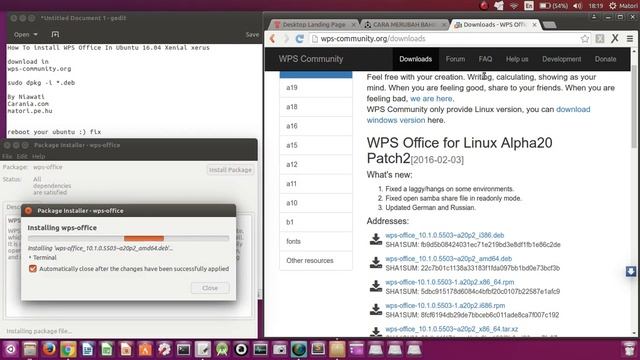Select fonts in sidebar list
Image resolution: width=640 pixels, height=360 pixels.
(x=316, y=241)
